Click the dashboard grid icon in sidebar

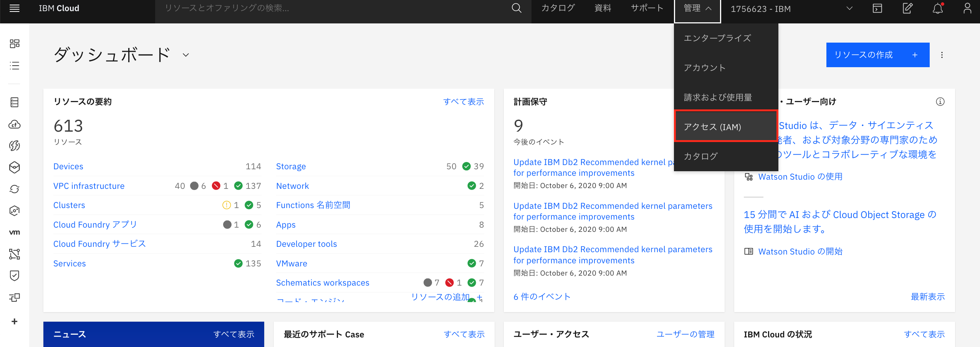[x=15, y=44]
